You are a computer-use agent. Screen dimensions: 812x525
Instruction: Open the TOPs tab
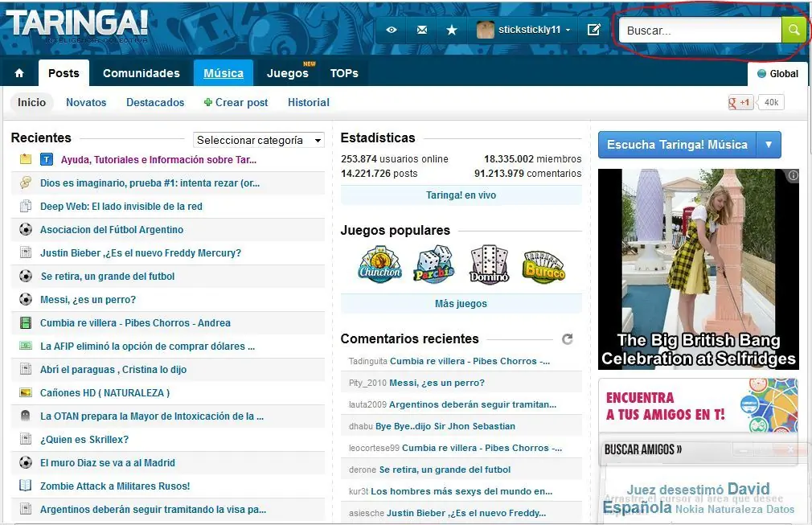point(344,73)
